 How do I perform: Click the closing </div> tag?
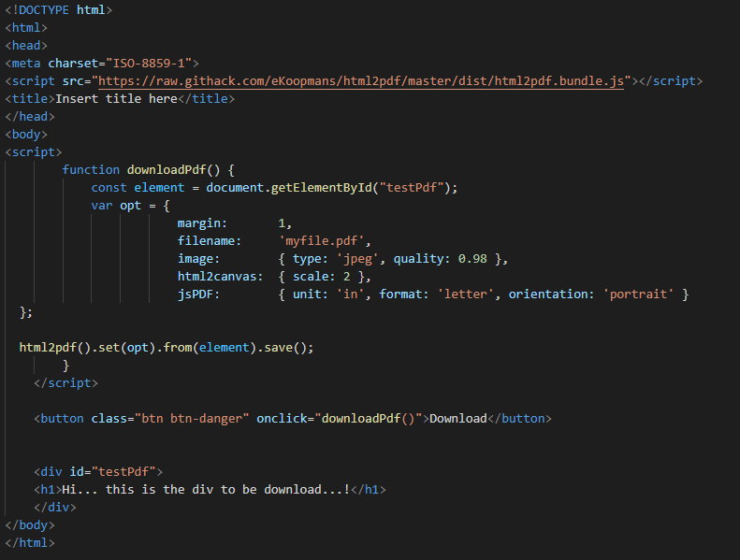(x=55, y=507)
